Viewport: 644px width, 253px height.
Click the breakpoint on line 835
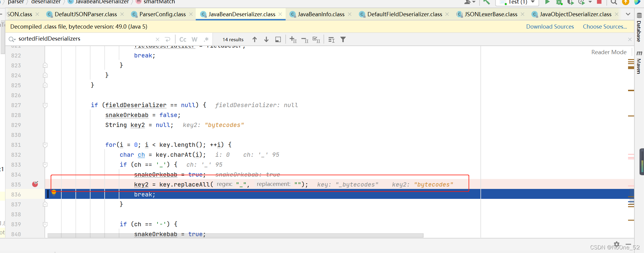click(35, 184)
